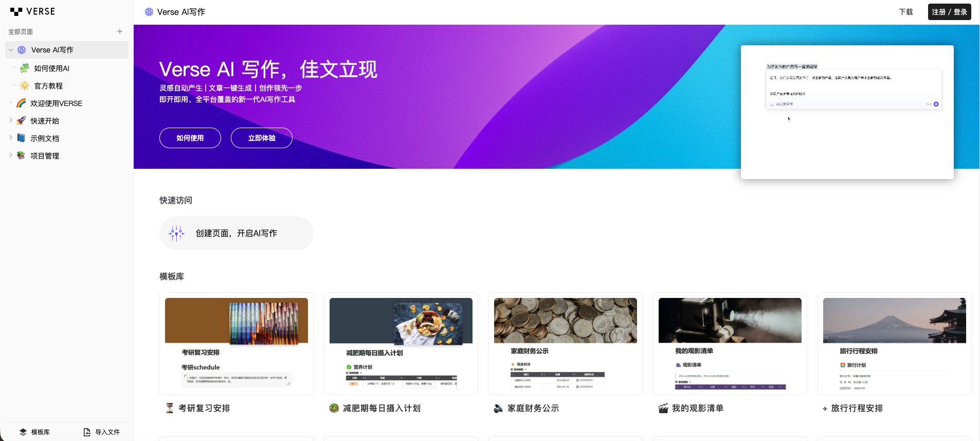
Task: Click the blue book icon beside 示例文档
Action: click(21, 138)
